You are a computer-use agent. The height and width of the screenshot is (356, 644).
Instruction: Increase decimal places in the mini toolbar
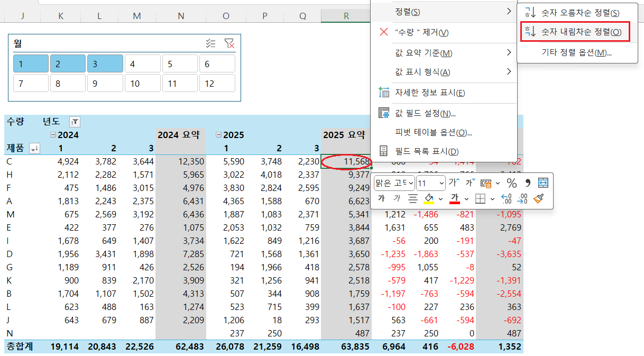click(506, 198)
